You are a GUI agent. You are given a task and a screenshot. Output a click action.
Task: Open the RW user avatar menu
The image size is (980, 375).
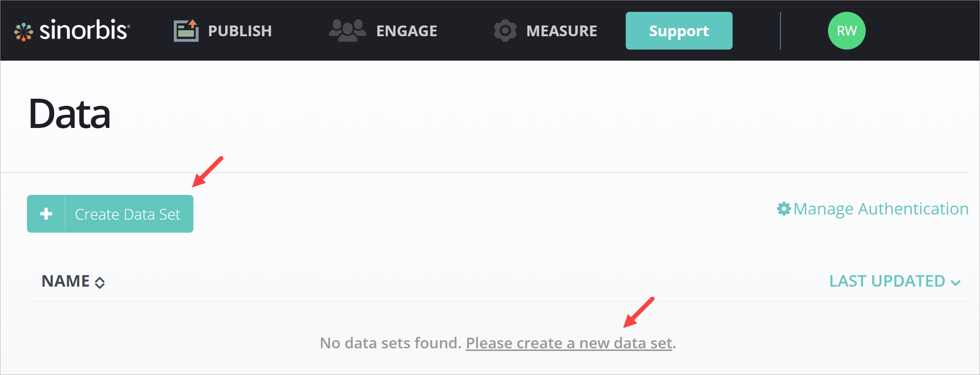[x=846, y=30]
